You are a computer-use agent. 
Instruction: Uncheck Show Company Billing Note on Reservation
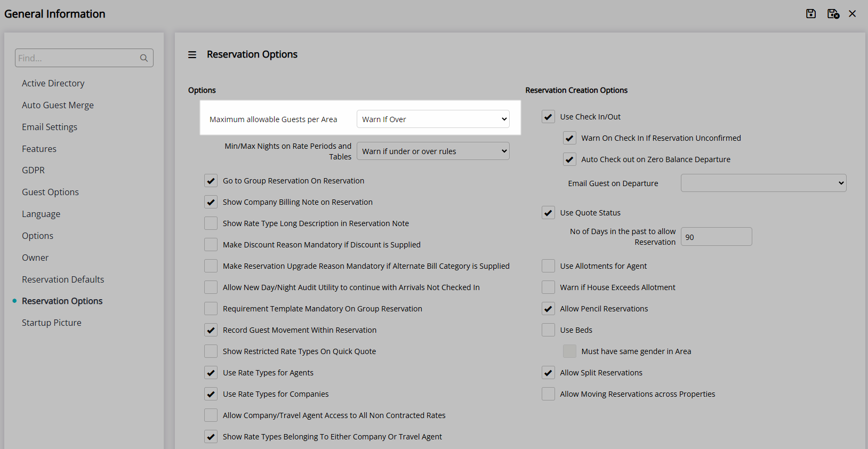coord(211,202)
